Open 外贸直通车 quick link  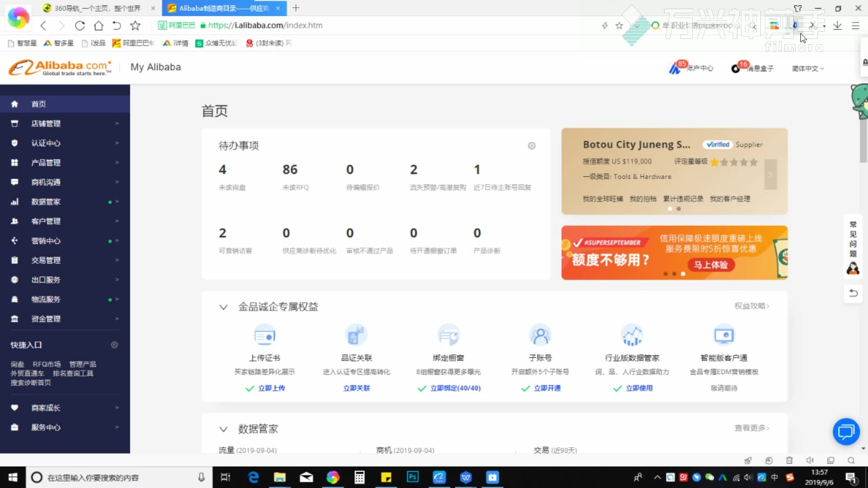[27, 373]
